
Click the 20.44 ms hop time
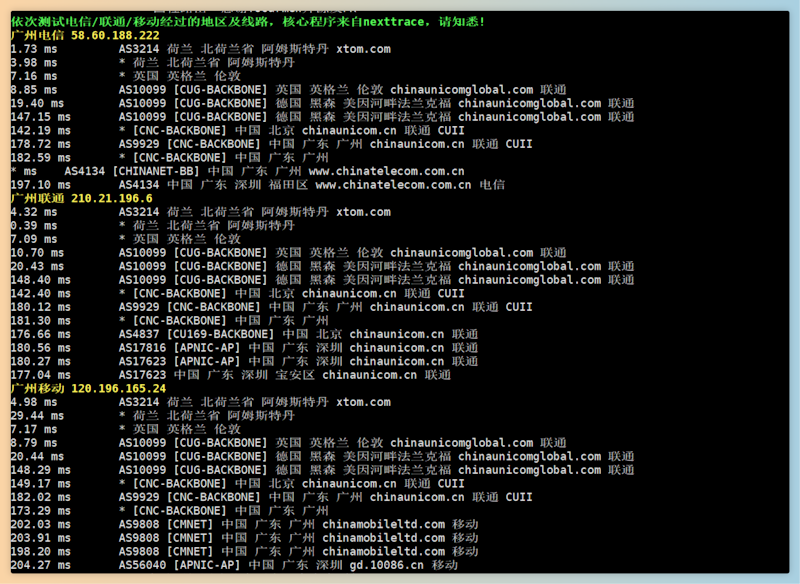(x=37, y=456)
